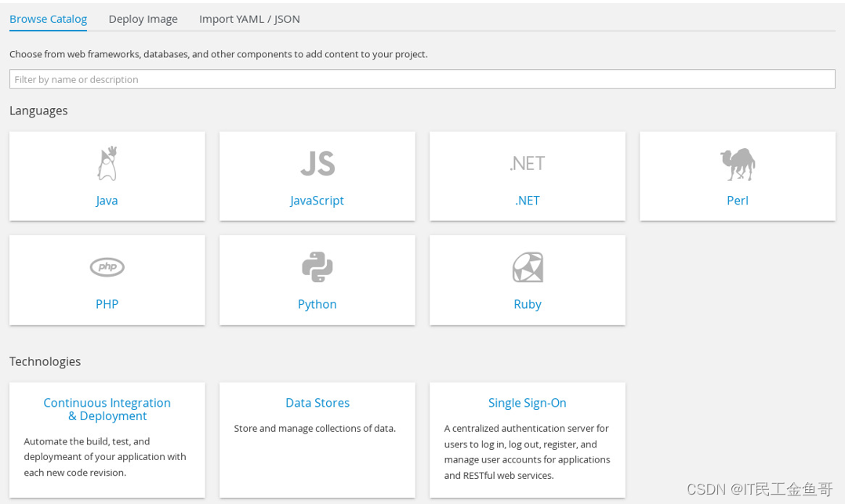Viewport: 845px width, 504px height.
Task: Open the Single Sign-On category
Action: pos(527,403)
